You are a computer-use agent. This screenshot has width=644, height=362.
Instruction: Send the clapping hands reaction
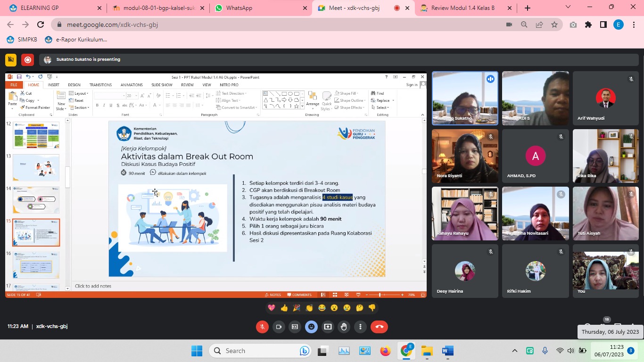(309, 308)
